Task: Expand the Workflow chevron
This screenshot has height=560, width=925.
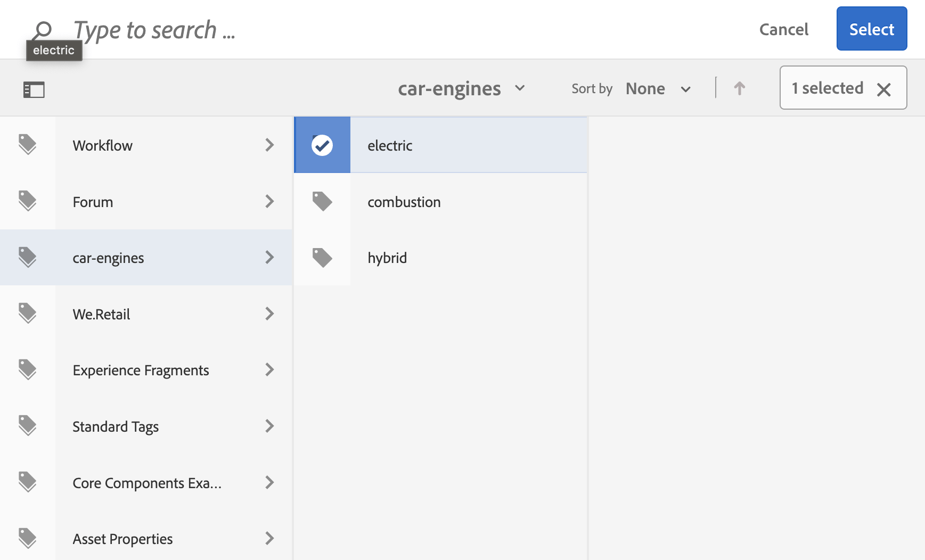Action: click(269, 145)
